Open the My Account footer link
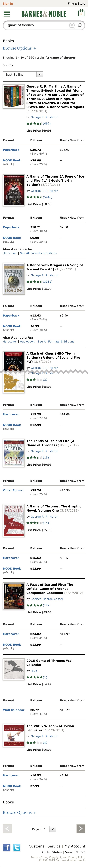The width and height of the screenshot is (88, 868). point(75,846)
